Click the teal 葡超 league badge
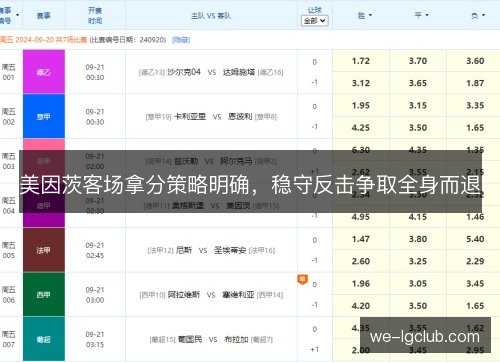 pos(44,339)
